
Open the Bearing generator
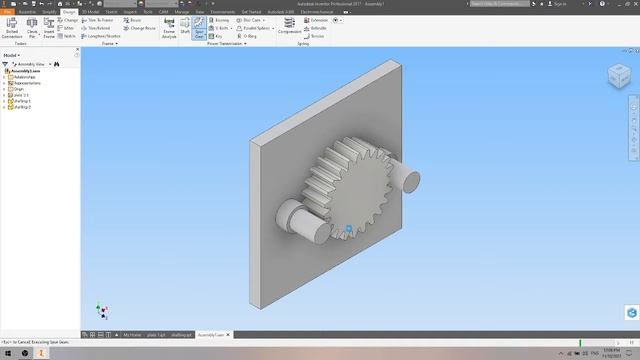(x=219, y=20)
